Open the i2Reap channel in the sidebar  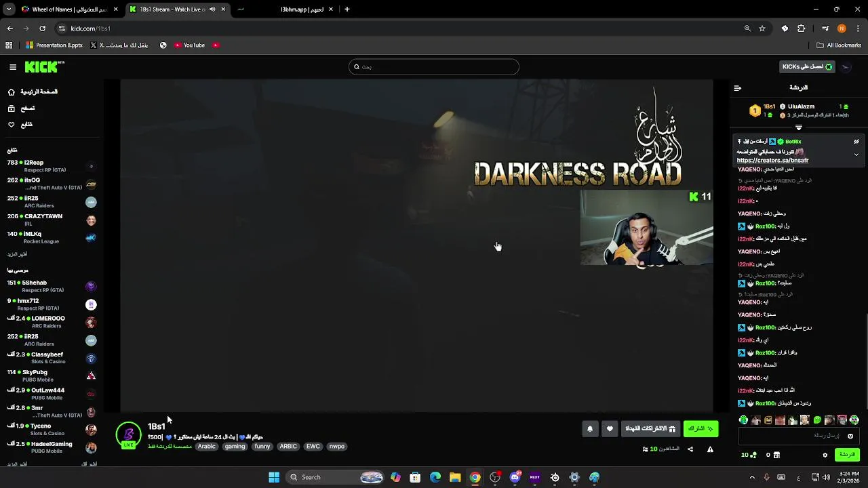coord(51,166)
